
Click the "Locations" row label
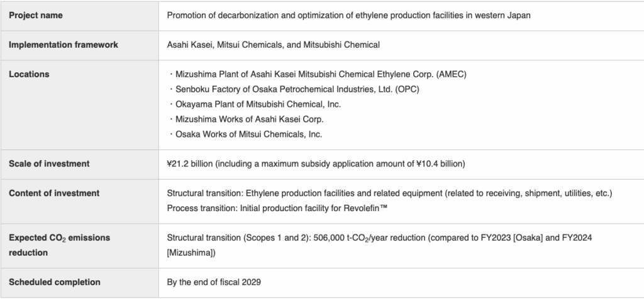point(29,74)
